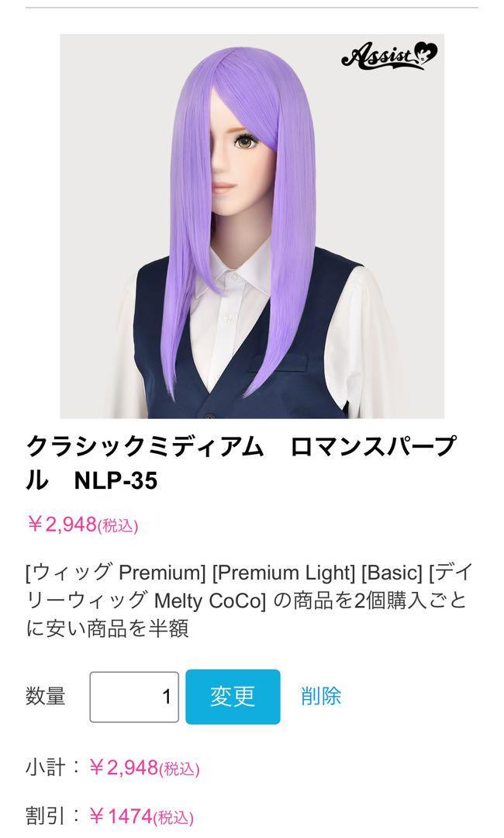Click the (税込) label beside the unit price
The image size is (504, 838).
pyautogui.click(x=118, y=526)
